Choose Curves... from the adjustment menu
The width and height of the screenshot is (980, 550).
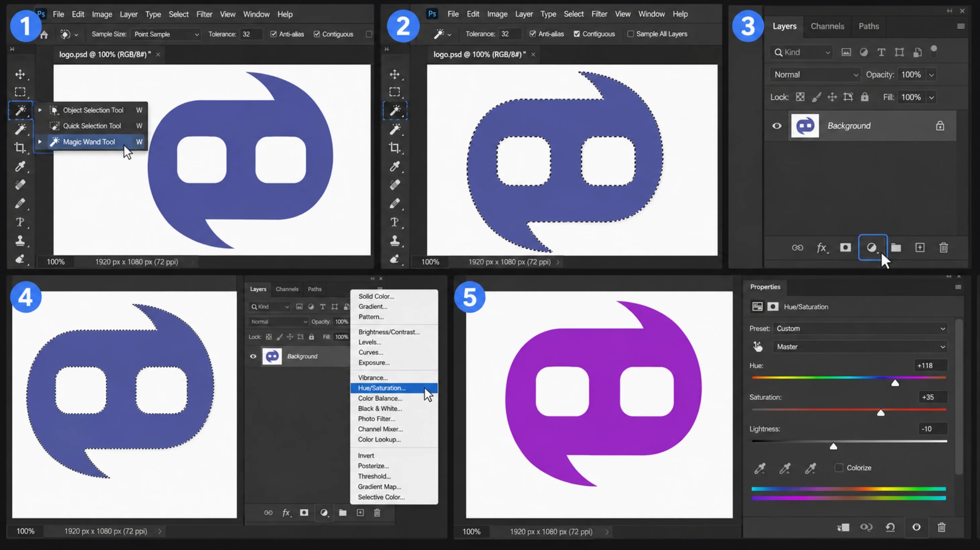(394, 353)
